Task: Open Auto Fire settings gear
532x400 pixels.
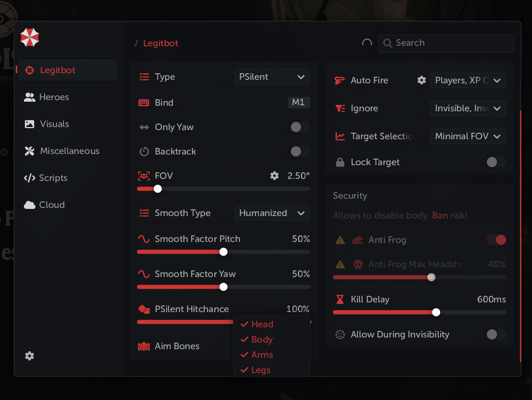Action: [421, 80]
